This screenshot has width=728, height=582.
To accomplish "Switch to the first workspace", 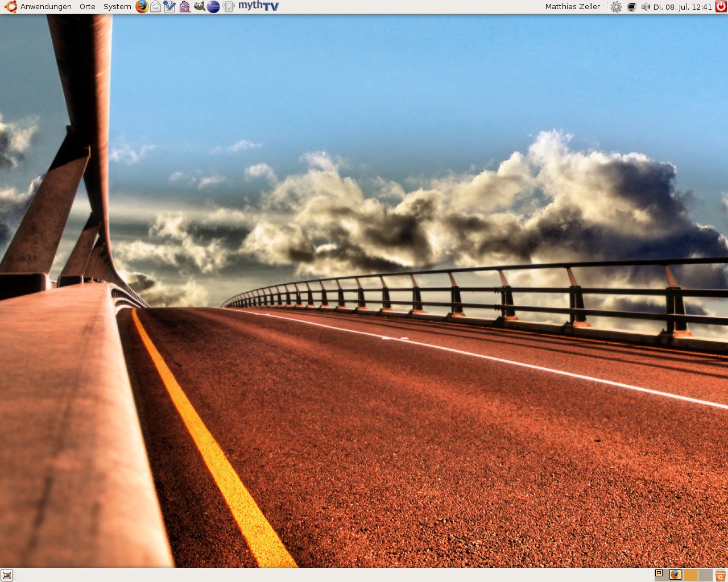I will 661,575.
